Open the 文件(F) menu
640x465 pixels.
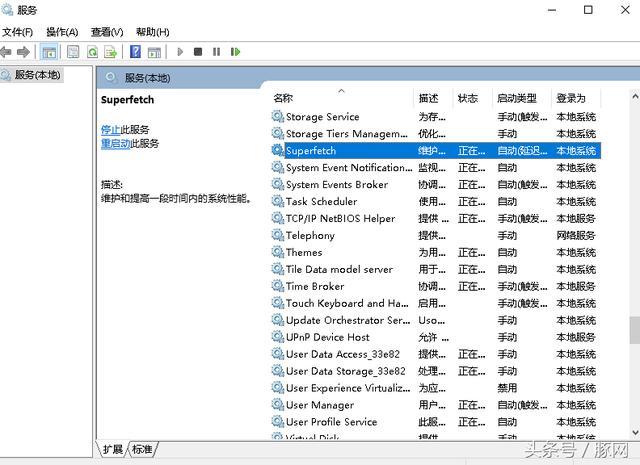point(17,32)
